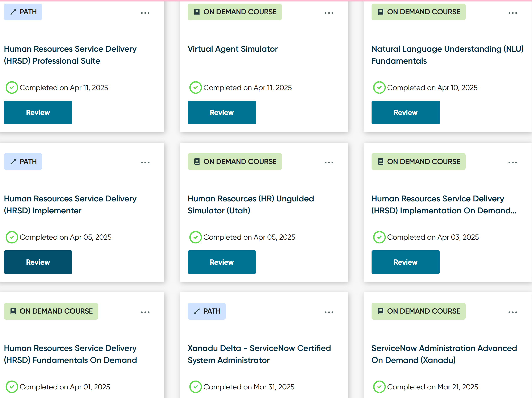
Task: Click Review under HRSD Implementation On Demand
Action: tap(405, 262)
